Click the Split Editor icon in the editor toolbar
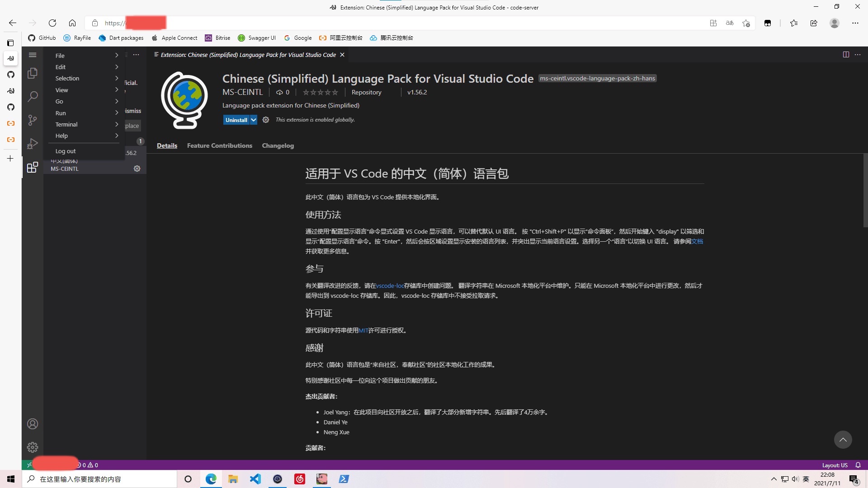This screenshot has height=488, width=868. point(846,54)
